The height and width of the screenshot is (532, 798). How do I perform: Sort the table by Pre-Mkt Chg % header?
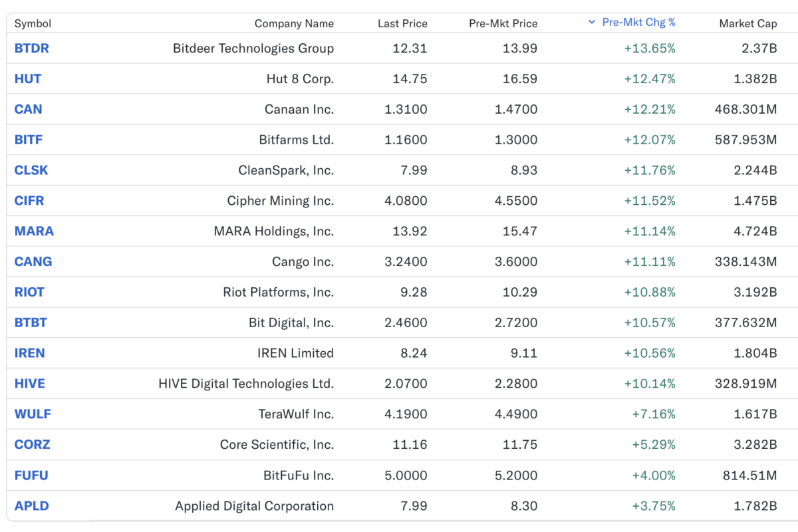point(638,23)
